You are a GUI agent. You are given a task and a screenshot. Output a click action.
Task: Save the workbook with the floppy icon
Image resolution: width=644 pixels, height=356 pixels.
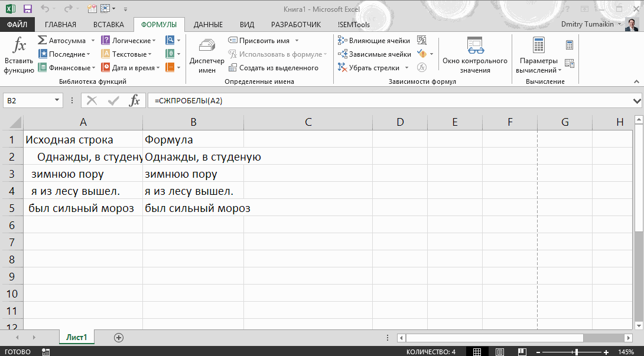(x=28, y=9)
